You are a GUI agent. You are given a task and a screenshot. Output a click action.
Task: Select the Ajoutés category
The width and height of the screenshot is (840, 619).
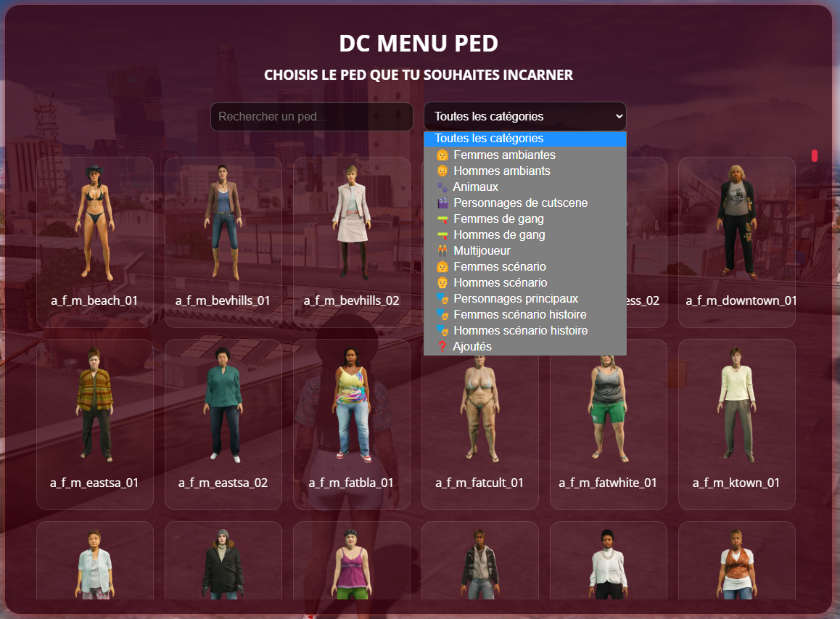point(525,347)
